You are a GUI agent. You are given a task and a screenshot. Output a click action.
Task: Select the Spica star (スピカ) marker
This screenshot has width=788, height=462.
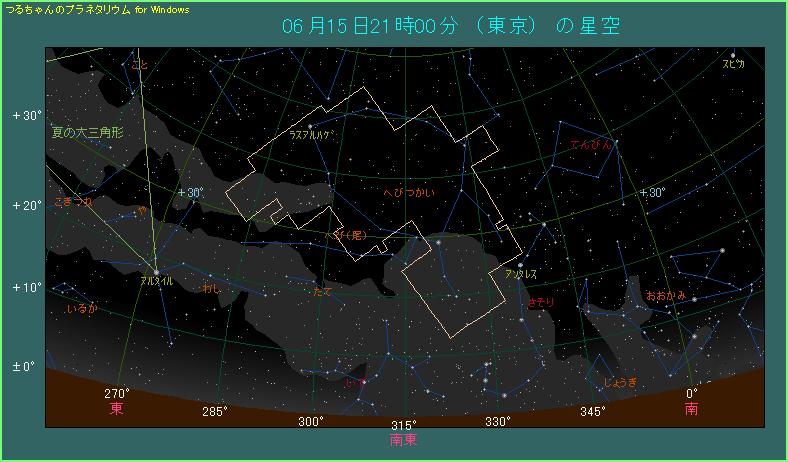(733, 55)
